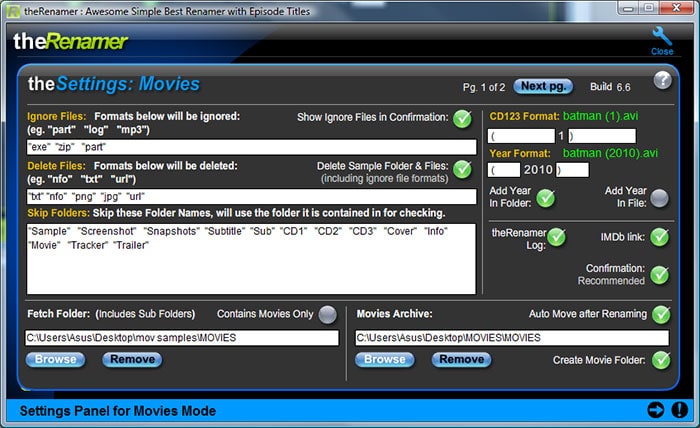This screenshot has width=700, height=428.
Task: Minimize theRenamer window
Action: click(x=629, y=8)
